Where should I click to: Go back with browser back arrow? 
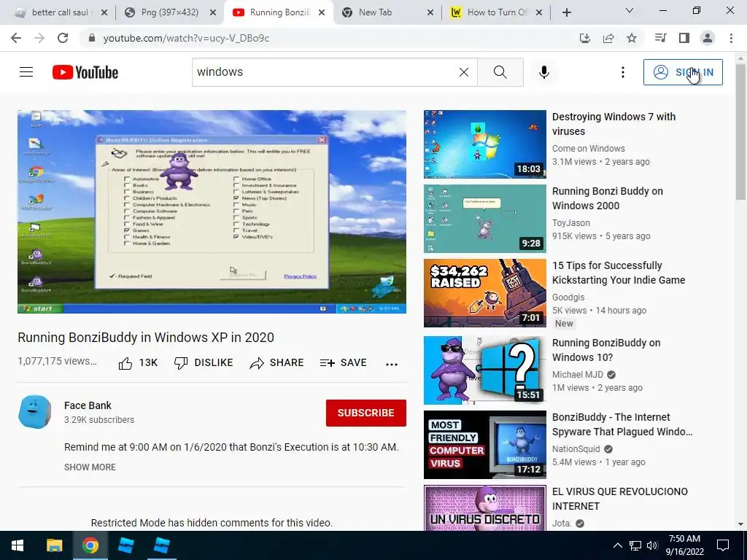16,38
